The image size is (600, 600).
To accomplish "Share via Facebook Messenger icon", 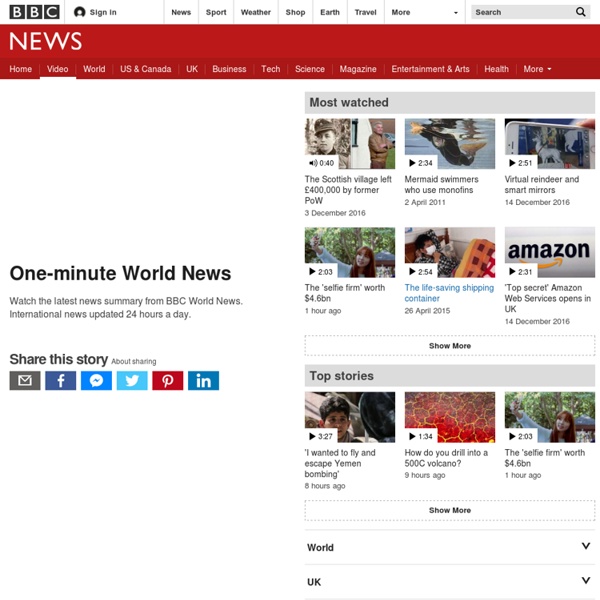I will tap(96, 380).
